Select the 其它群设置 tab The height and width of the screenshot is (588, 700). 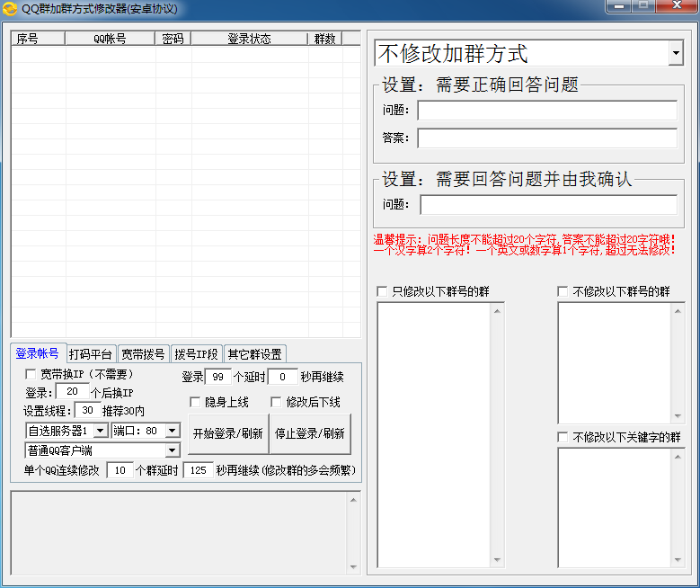[254, 353]
